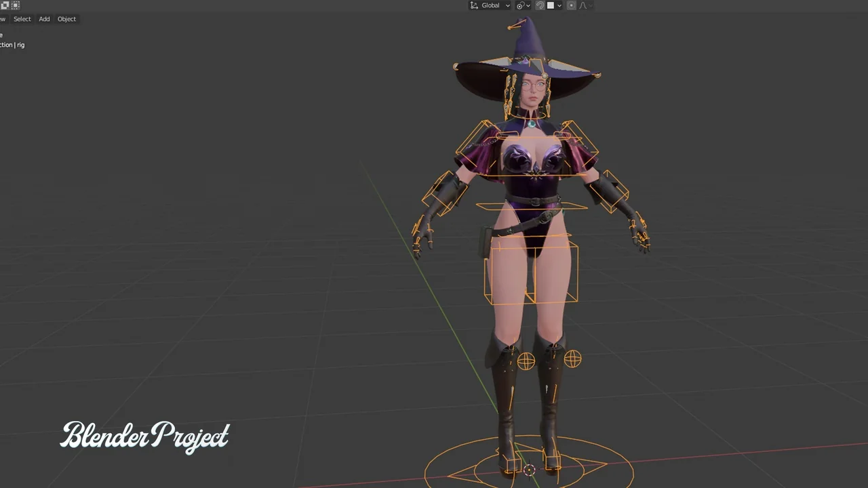Click the extend selection mode icon
The width and height of the screenshot is (868, 488).
pos(16,5)
